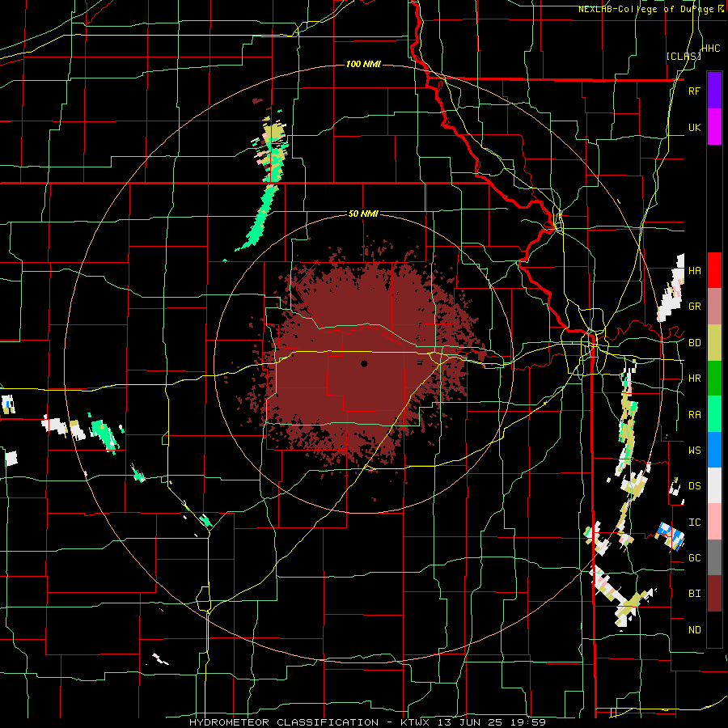Click the RA light green legend swatch

[714, 414]
